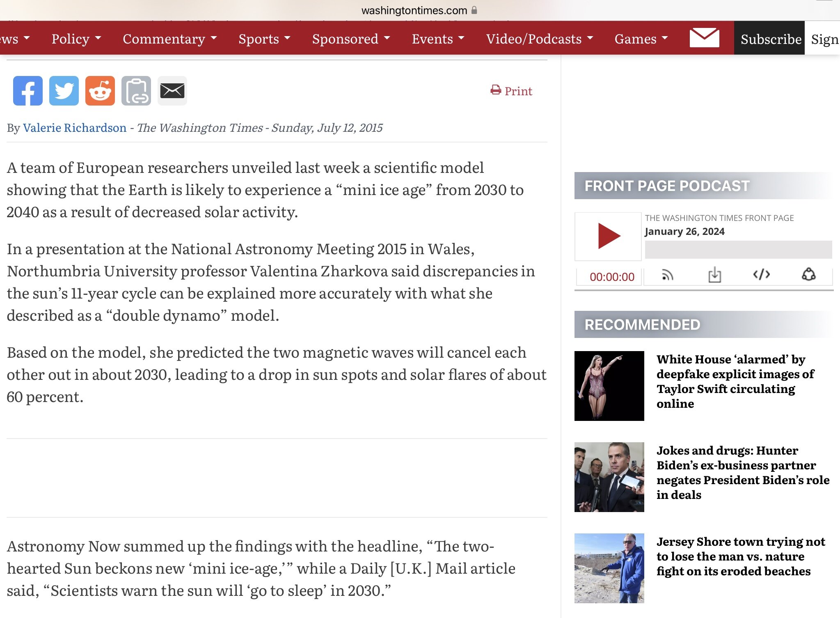Click Hunter Biden article thumbnail
Screen dimensions: 840x618
[609, 477]
